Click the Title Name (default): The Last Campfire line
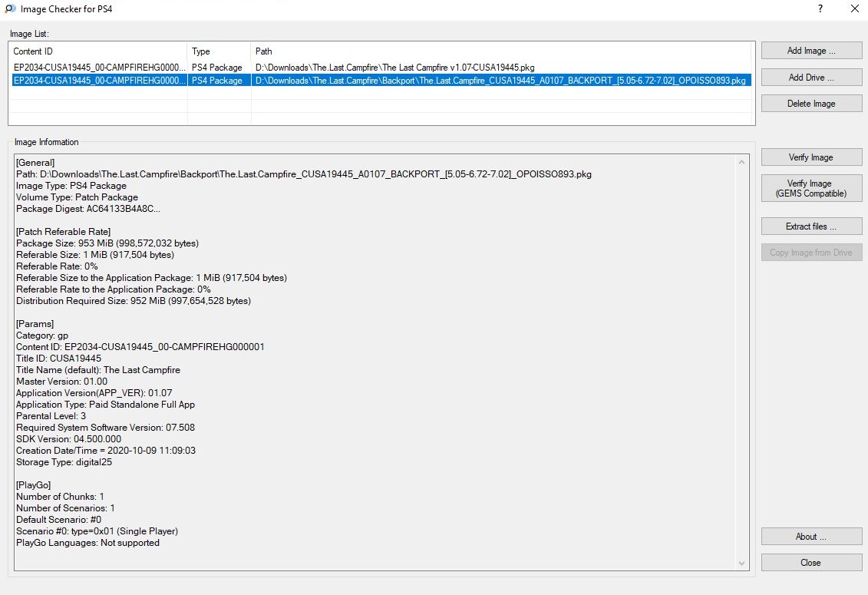This screenshot has width=868, height=595. pyautogui.click(x=98, y=370)
